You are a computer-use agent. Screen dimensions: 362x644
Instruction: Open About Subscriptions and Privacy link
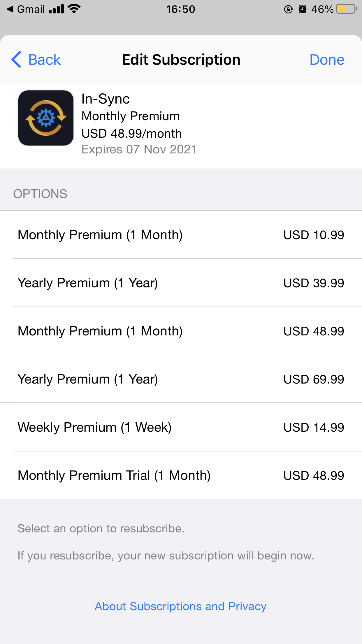tap(181, 606)
